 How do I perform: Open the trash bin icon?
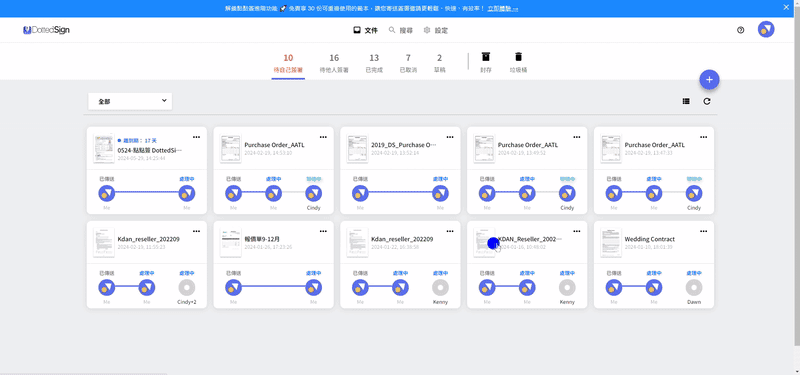point(518,56)
